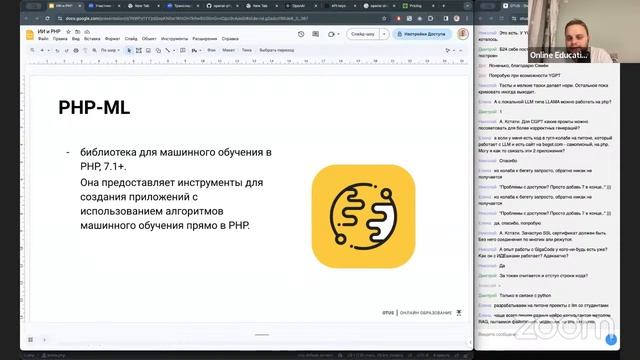Open version history clock icon

301,34
